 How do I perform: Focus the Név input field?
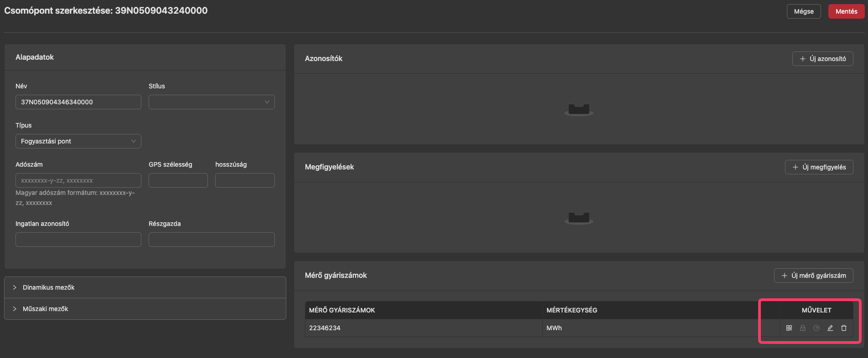click(x=78, y=102)
